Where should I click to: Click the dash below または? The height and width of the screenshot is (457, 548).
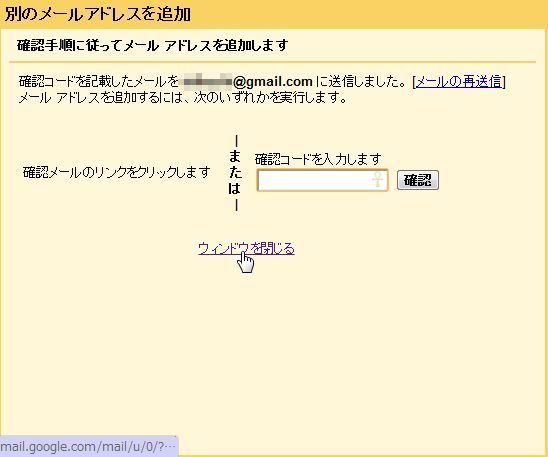click(237, 205)
